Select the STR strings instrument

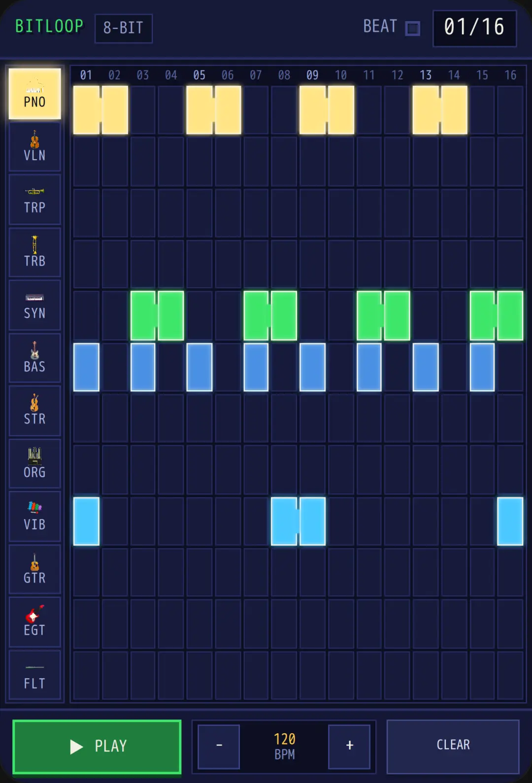[x=34, y=411]
